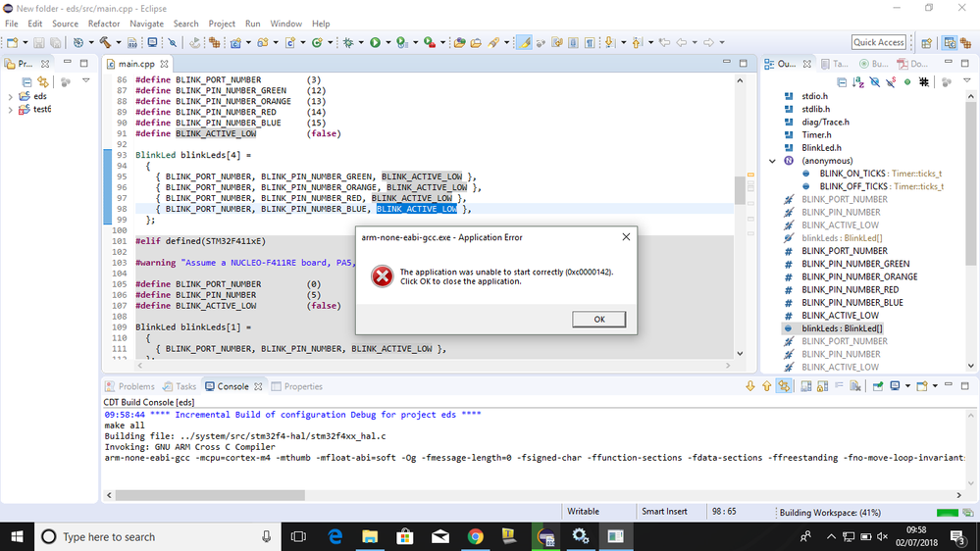This screenshot has height=551, width=980.
Task: Switch to the Properties tab
Action: tap(297, 386)
